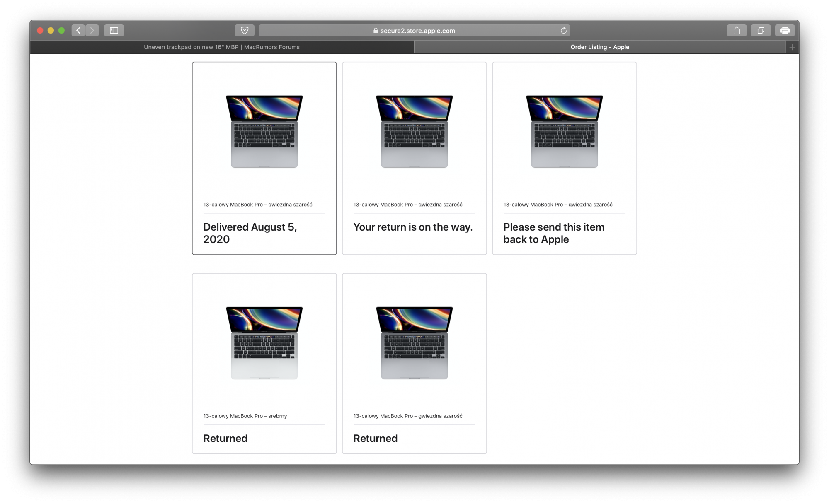Click MacBook image in send back to Apple card
The image size is (829, 504).
(x=564, y=131)
